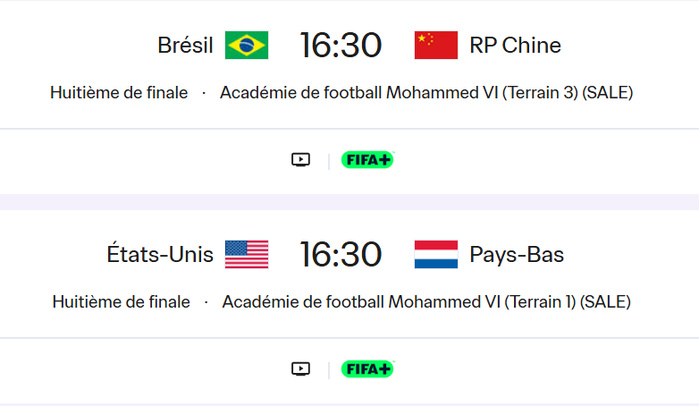The width and height of the screenshot is (699, 406).
Task: Click the TV broadcast icon under États-Unis match
Action: [x=301, y=369]
